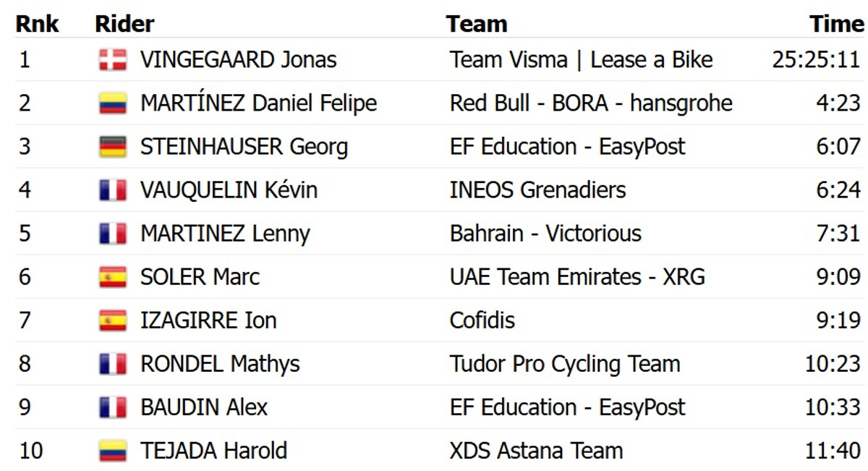Click the Spanish flag beside Soler Marc
Image resolution: width=868 pixels, height=471 pixels.
coord(113,276)
